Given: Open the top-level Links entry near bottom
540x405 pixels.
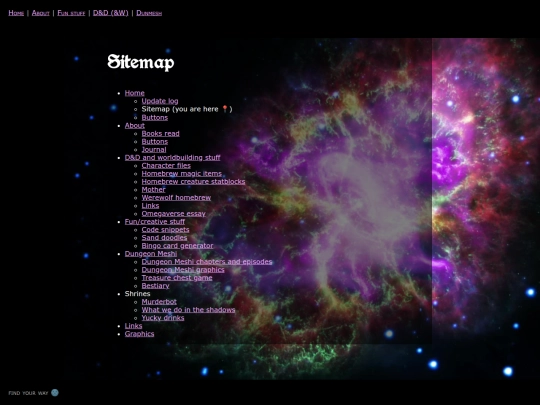Looking at the screenshot, I should (x=134, y=326).
